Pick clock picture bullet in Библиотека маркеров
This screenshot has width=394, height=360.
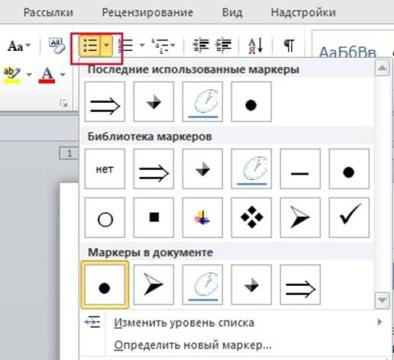(x=251, y=169)
